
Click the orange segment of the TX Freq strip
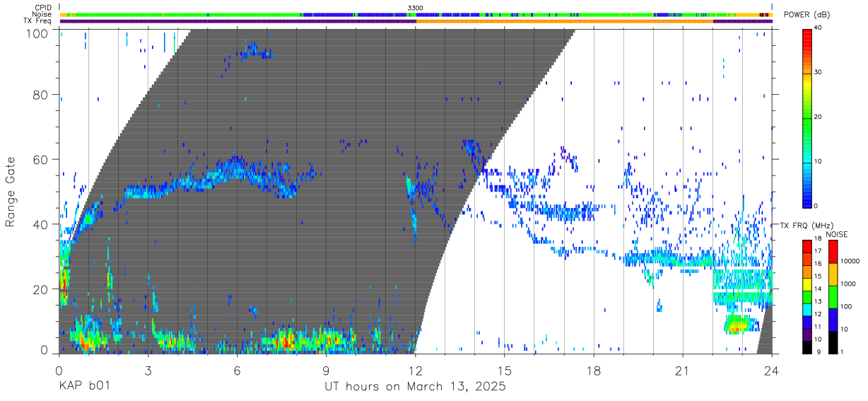tap(565, 21)
